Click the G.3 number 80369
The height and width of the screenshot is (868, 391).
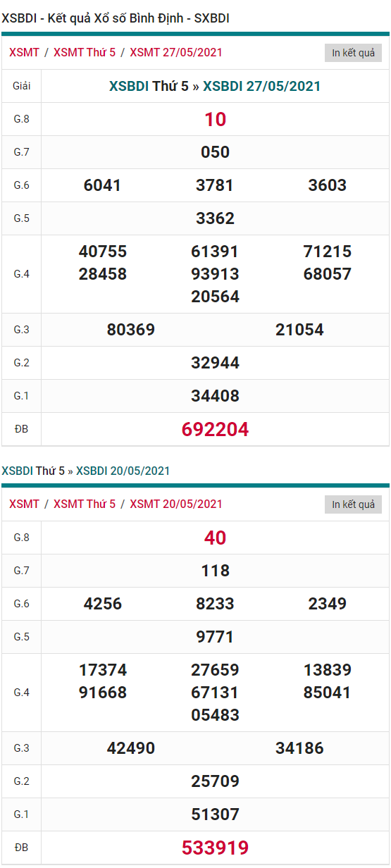pyautogui.click(x=131, y=330)
